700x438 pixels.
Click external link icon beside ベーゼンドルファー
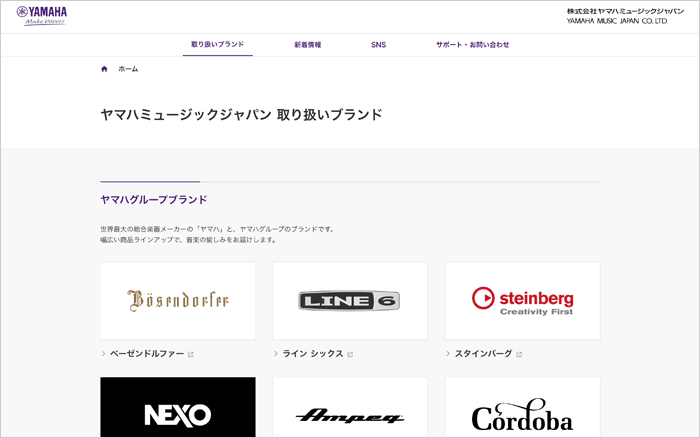pyautogui.click(x=191, y=354)
